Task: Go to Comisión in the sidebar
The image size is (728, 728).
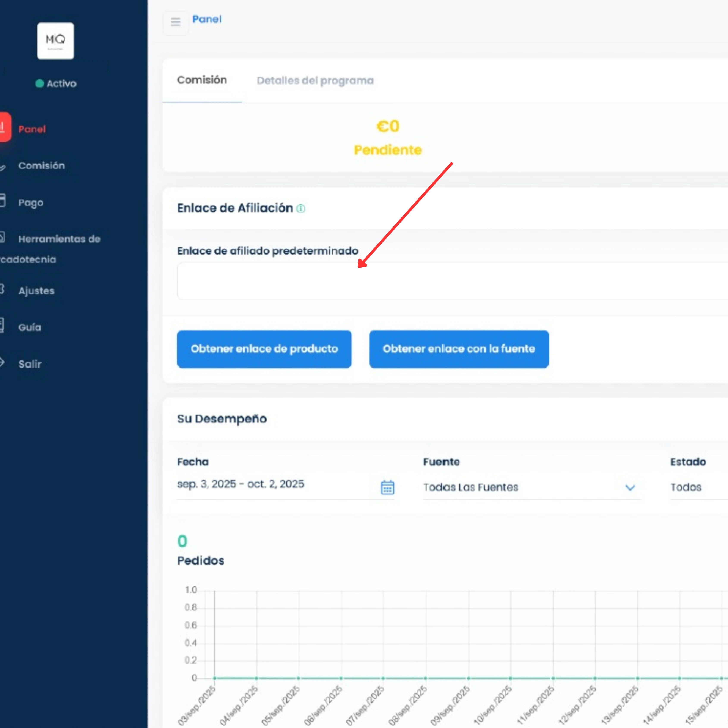Action: 41,165
